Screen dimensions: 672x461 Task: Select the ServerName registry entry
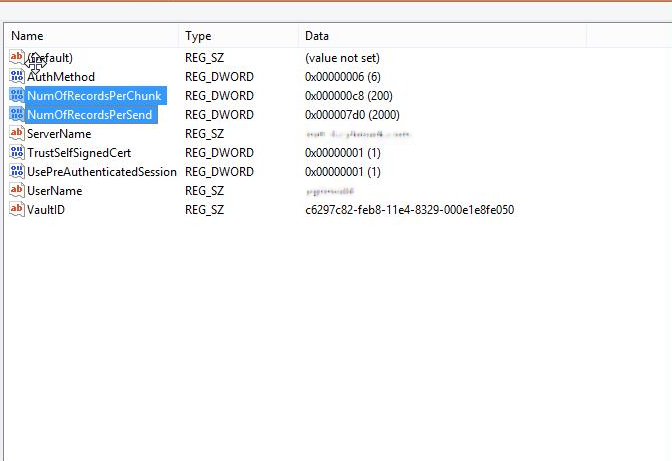pos(59,134)
